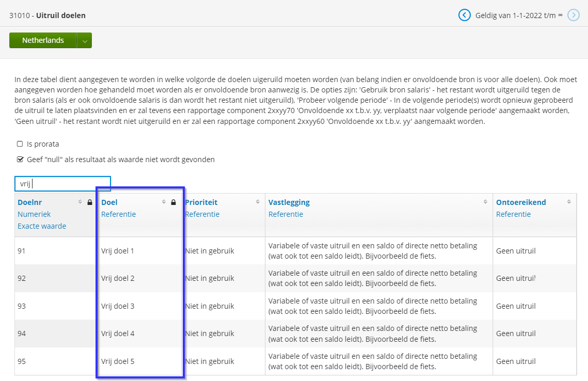This screenshot has height=381, width=588.
Task: Uncheck 'Geef null als resultaat' option
Action: tap(20, 159)
